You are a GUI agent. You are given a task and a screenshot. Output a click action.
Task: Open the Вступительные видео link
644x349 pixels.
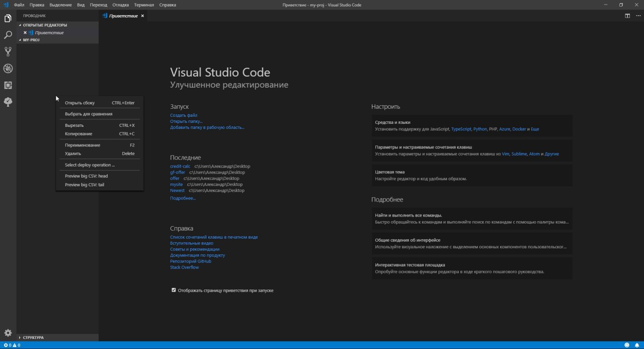coord(192,243)
